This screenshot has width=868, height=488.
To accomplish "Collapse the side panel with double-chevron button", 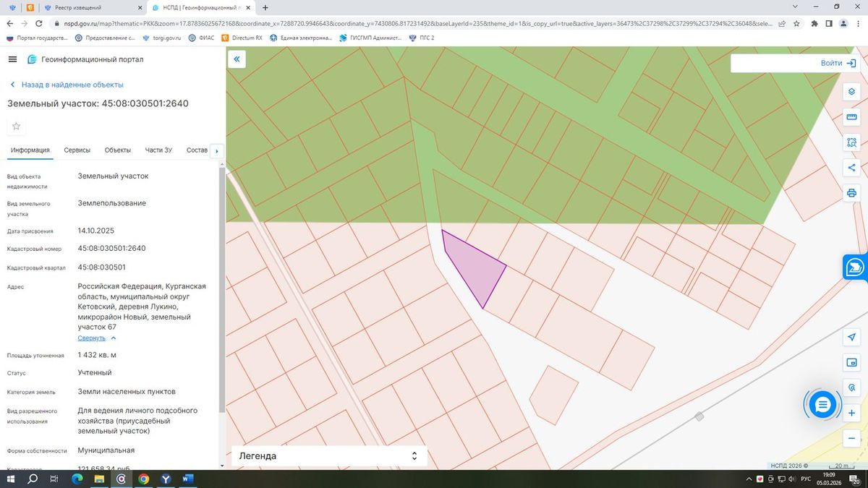I will coord(237,59).
